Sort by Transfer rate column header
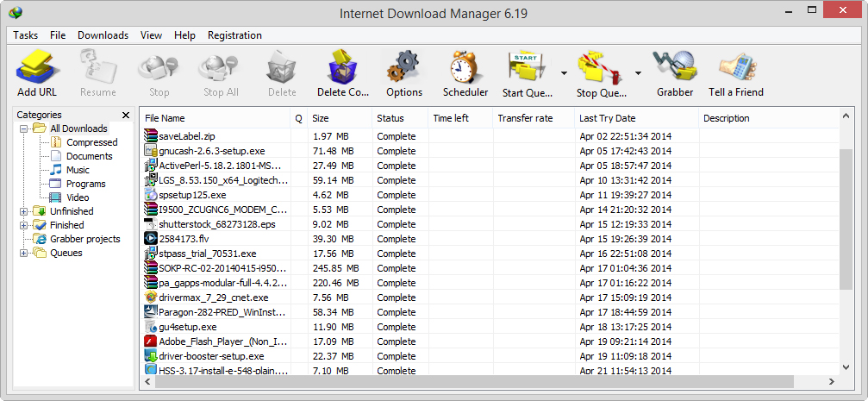 coord(534,118)
